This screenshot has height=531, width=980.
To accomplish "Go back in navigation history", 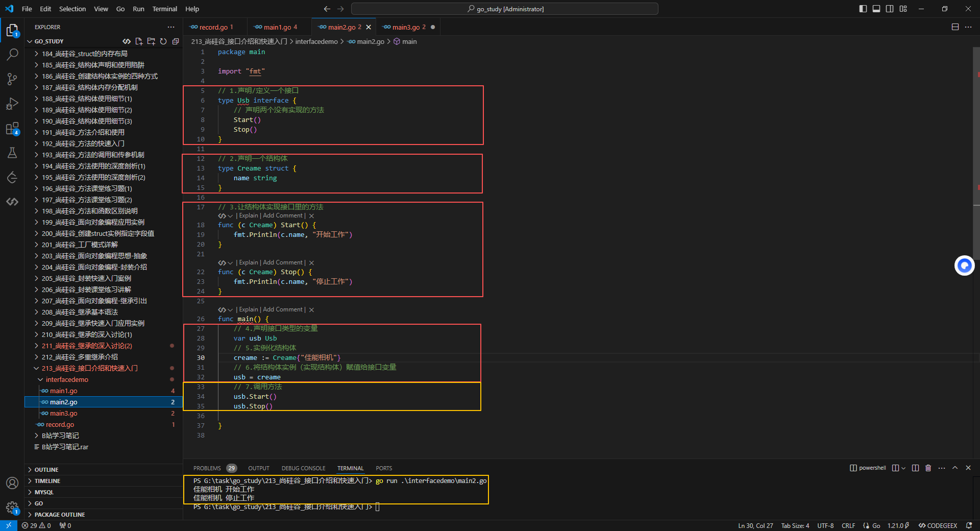I will coord(327,9).
